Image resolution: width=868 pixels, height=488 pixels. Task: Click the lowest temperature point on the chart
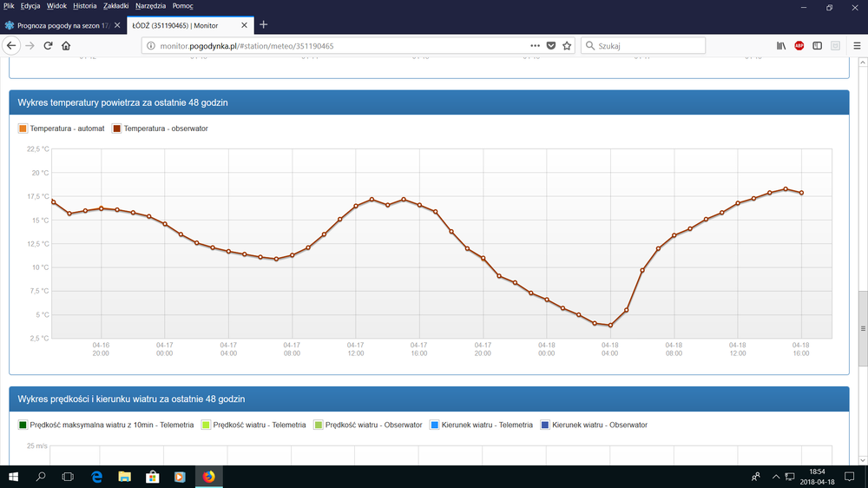coord(610,325)
